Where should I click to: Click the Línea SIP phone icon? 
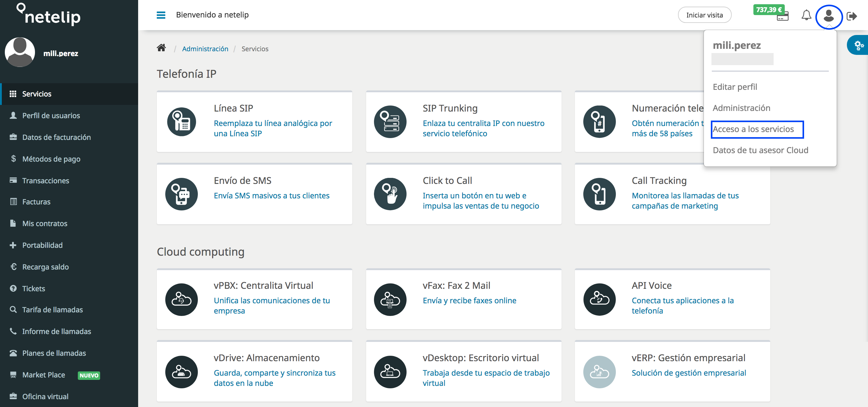click(182, 121)
